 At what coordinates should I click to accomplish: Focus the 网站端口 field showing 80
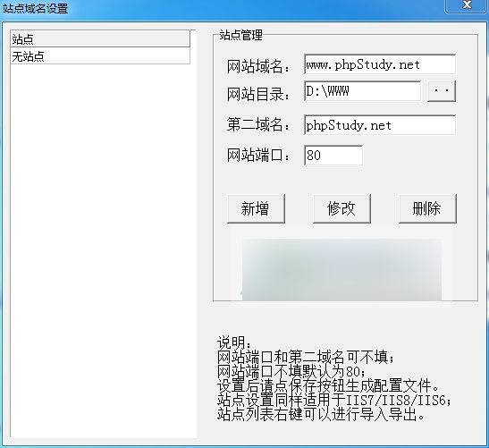point(333,155)
